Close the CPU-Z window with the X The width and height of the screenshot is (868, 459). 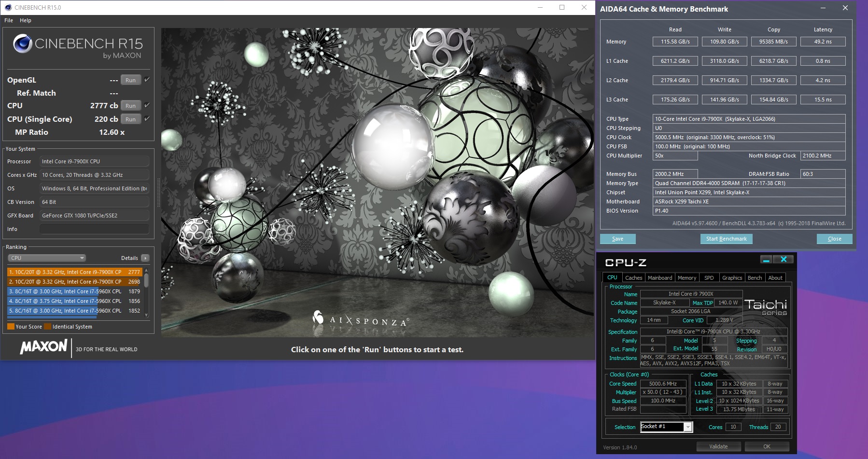coord(784,259)
